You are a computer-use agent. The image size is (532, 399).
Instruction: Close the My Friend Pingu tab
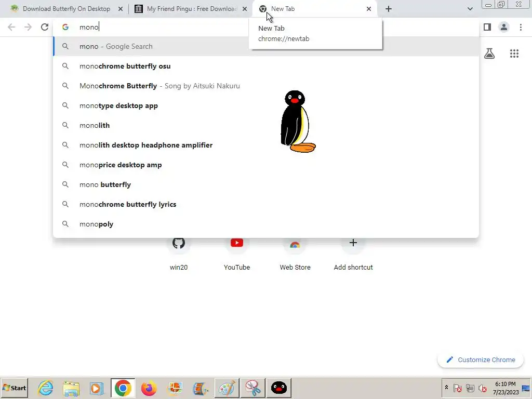(245, 9)
